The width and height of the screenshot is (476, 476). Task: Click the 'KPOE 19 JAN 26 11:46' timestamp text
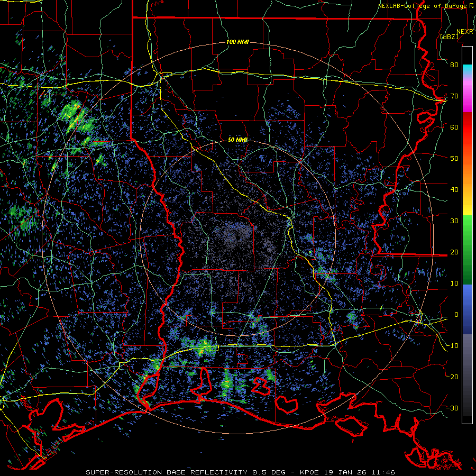(347, 472)
